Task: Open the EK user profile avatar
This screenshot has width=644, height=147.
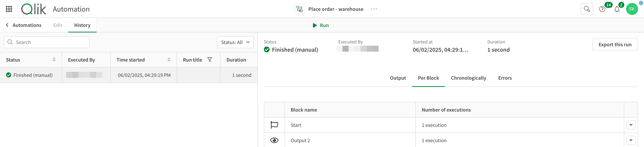Action: pyautogui.click(x=632, y=9)
